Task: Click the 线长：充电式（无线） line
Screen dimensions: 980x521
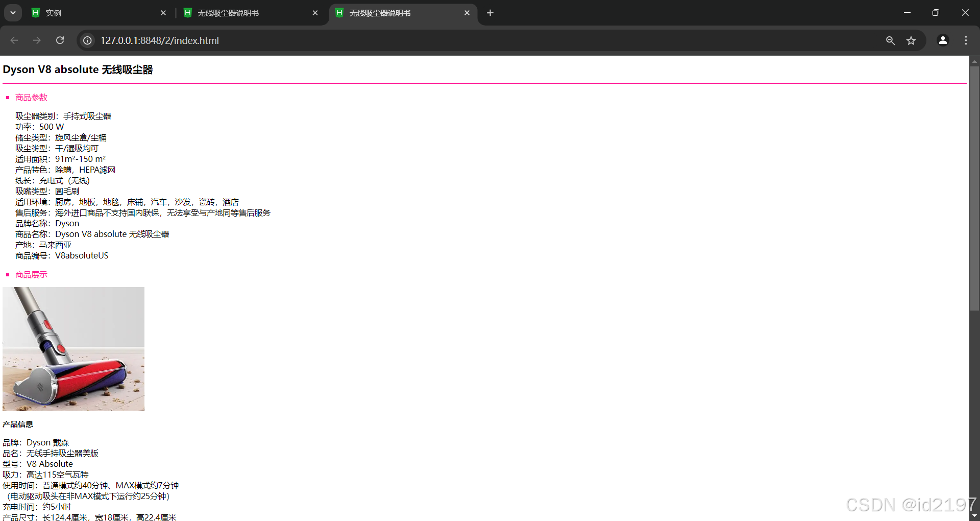Action: 53,180
